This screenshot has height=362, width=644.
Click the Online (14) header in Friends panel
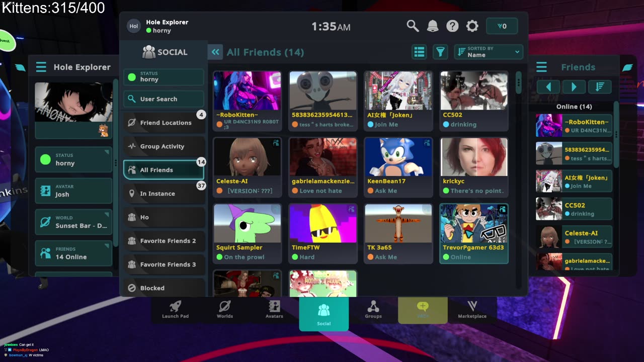[x=574, y=107]
